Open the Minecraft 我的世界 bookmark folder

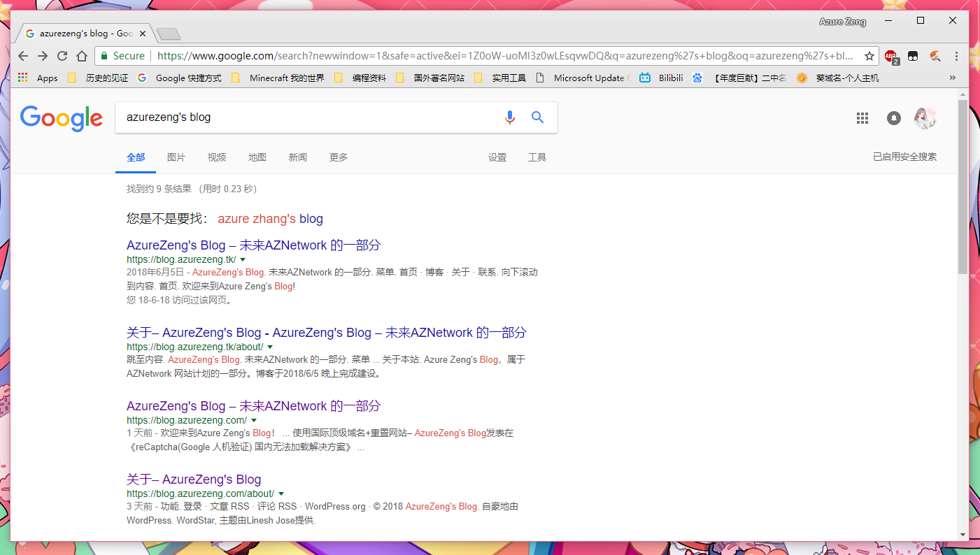278,78
